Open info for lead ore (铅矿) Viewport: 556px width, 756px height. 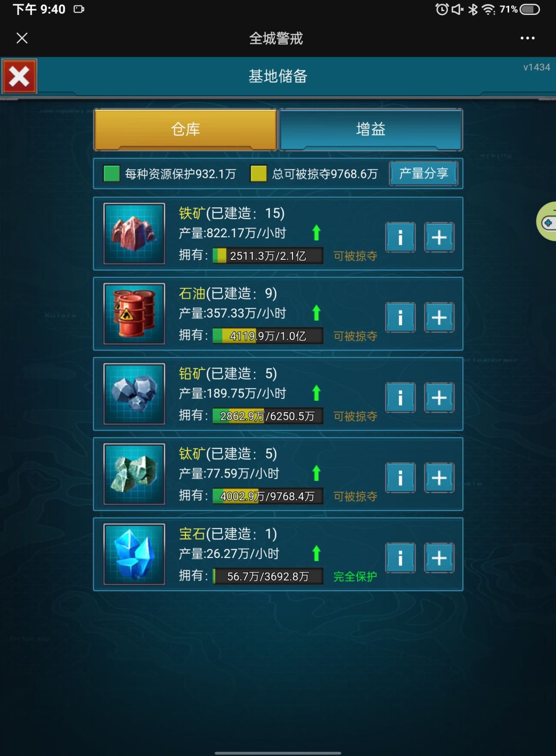(x=400, y=397)
